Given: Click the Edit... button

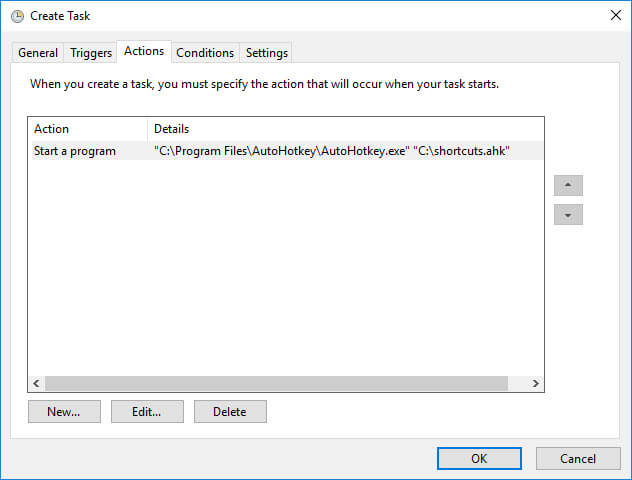Looking at the screenshot, I should pyautogui.click(x=147, y=411).
